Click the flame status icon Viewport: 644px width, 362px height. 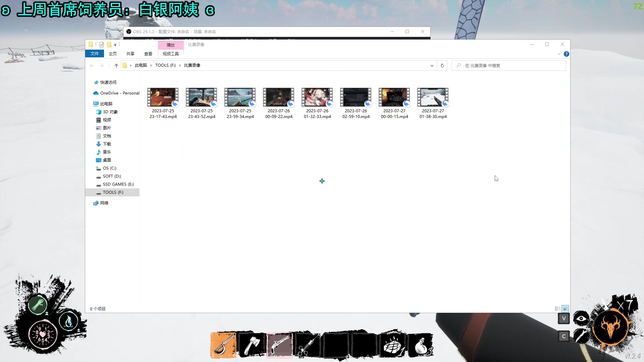coord(68,321)
